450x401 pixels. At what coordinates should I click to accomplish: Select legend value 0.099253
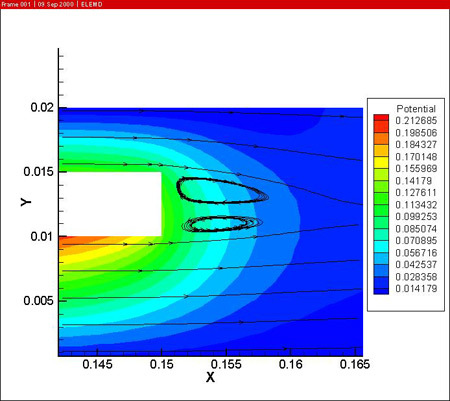(416, 217)
